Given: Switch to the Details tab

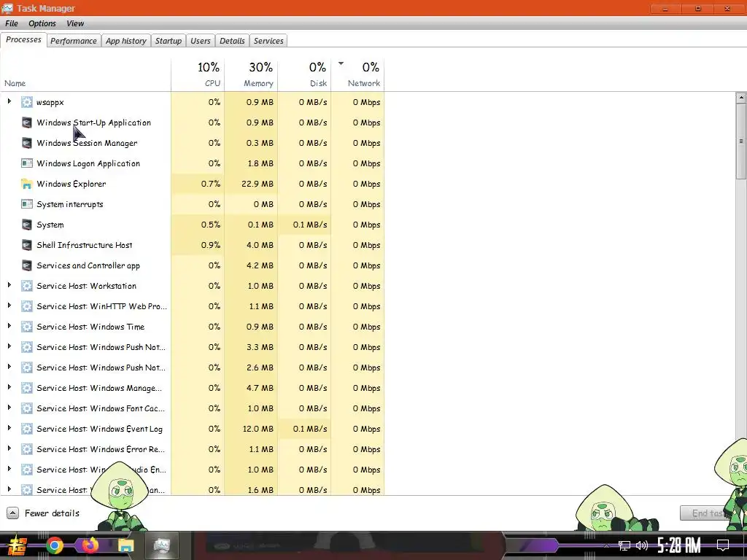Looking at the screenshot, I should tap(232, 41).
